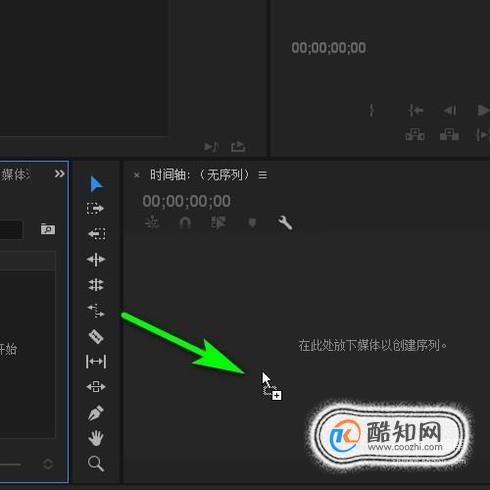Select the Track Select Forward tool

click(95, 208)
